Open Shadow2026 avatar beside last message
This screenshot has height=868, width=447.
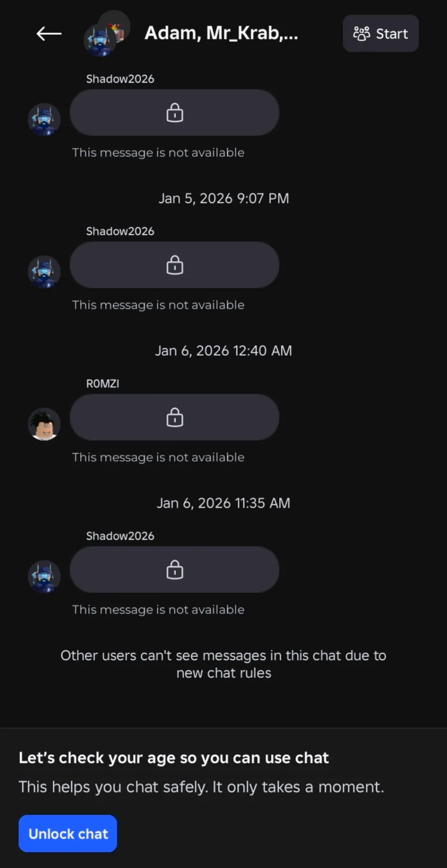(44, 577)
